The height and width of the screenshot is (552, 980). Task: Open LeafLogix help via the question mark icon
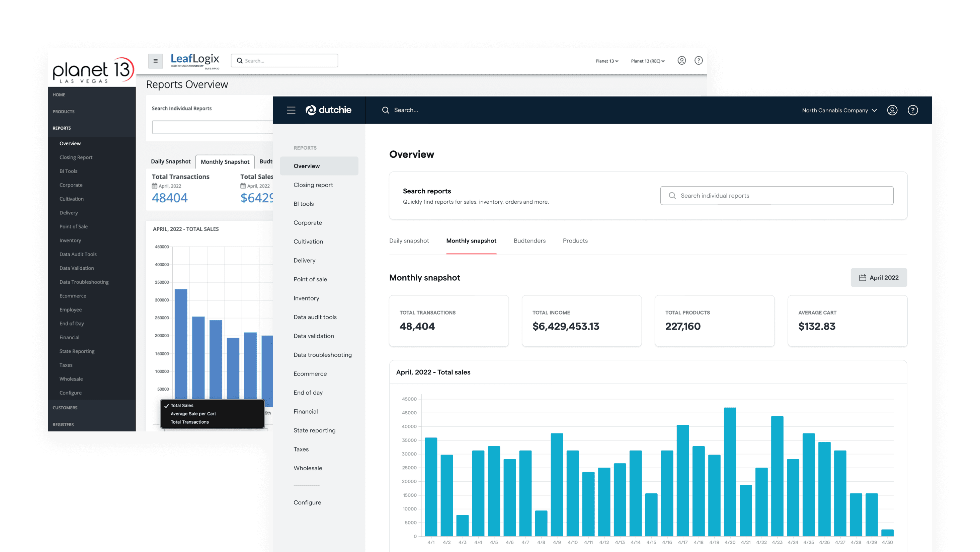pyautogui.click(x=699, y=61)
